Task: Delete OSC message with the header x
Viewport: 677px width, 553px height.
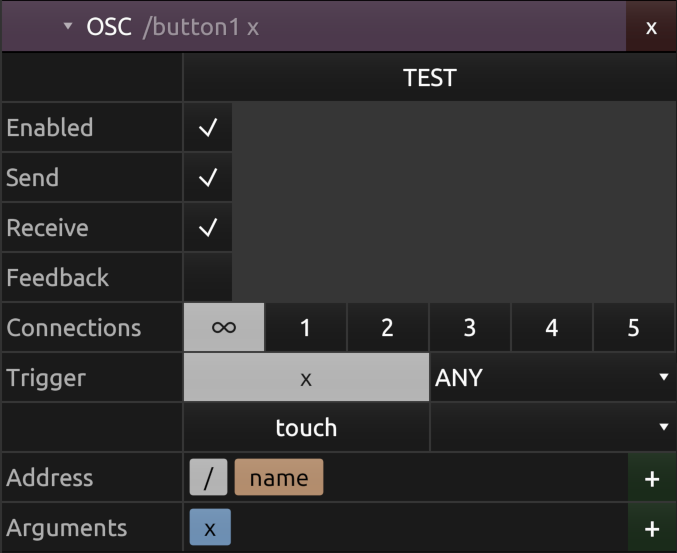Action: [x=651, y=27]
